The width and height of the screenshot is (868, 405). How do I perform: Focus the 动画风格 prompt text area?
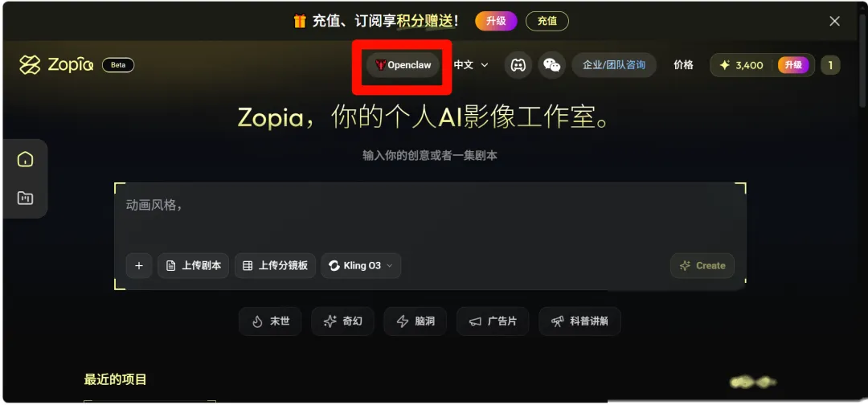pos(430,218)
